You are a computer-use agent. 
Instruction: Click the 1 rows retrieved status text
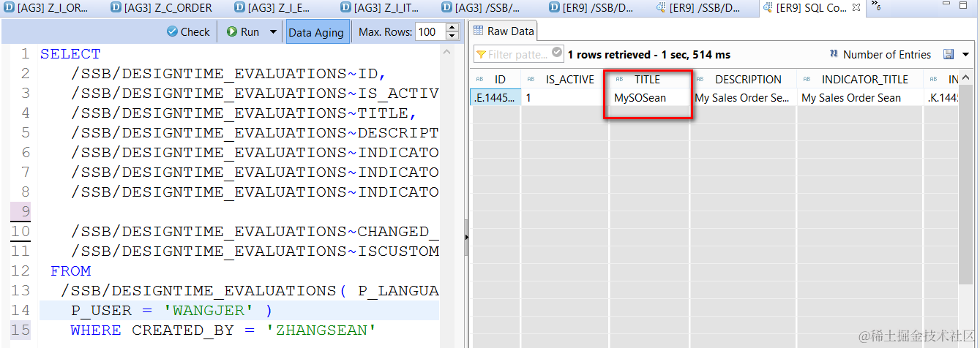pyautogui.click(x=648, y=55)
